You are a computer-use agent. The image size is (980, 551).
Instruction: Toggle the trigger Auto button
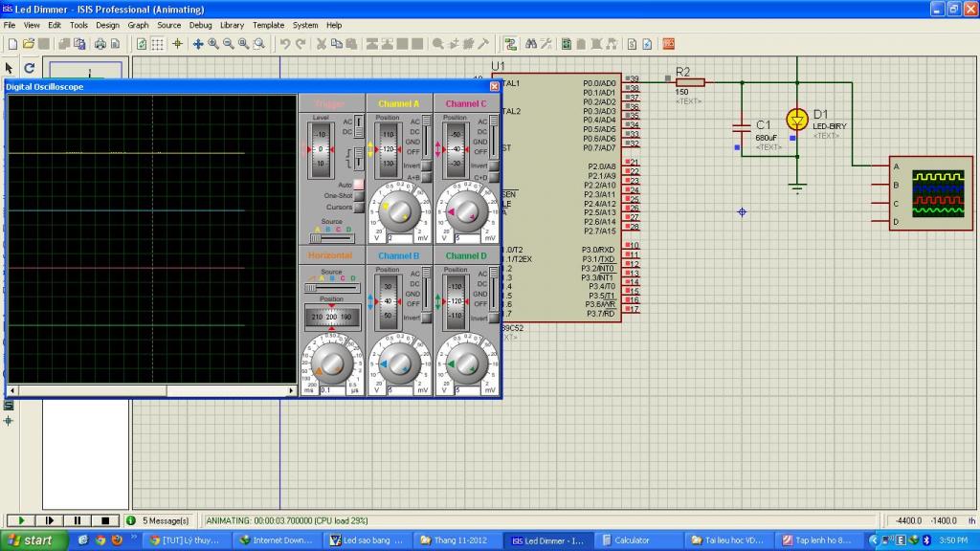(359, 184)
